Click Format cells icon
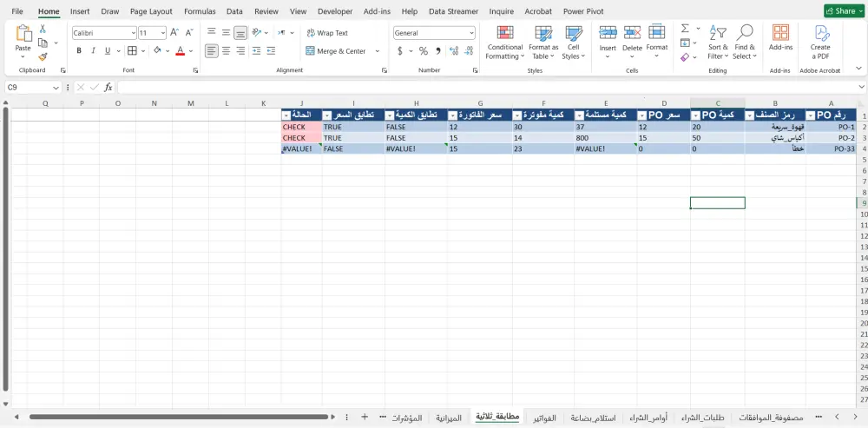Viewport: 868px width, 428px height. [657, 33]
